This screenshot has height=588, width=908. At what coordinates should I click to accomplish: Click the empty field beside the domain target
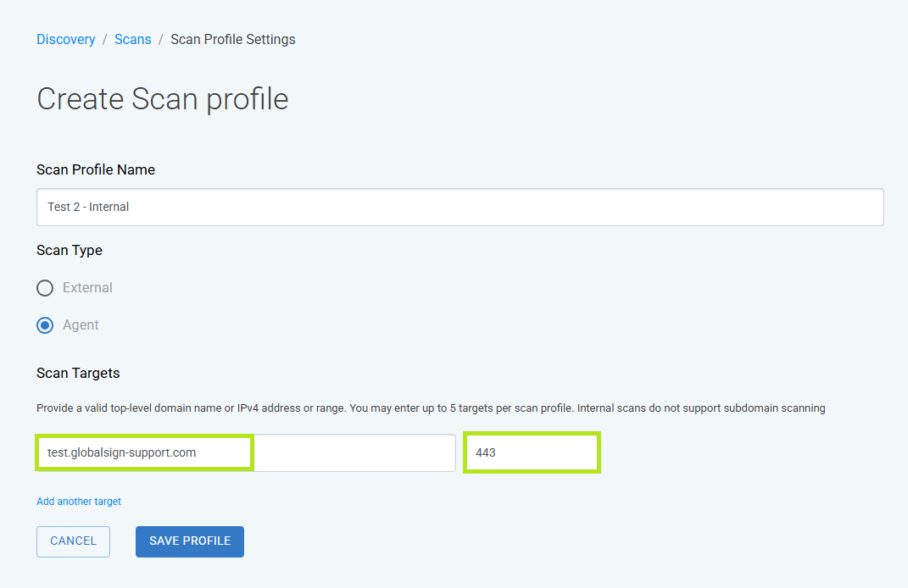coord(354,452)
